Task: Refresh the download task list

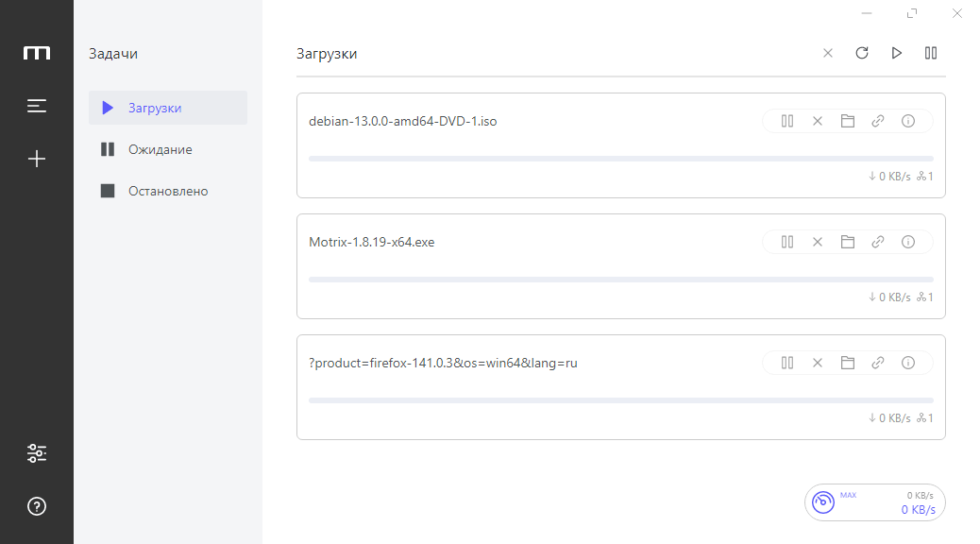Action: coord(862,53)
